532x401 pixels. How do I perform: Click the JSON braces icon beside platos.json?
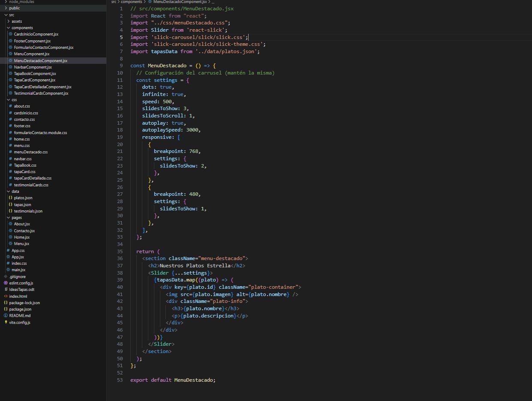tap(10, 198)
